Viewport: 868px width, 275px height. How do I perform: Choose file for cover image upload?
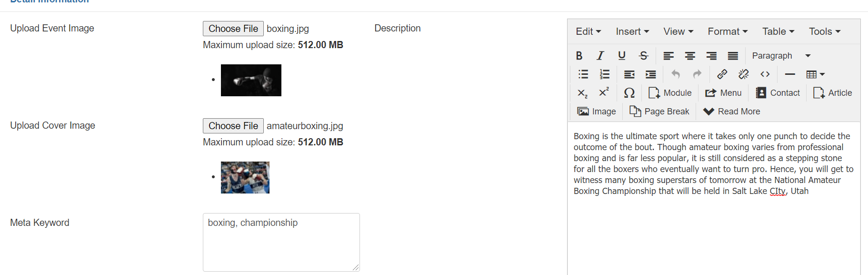(x=233, y=126)
